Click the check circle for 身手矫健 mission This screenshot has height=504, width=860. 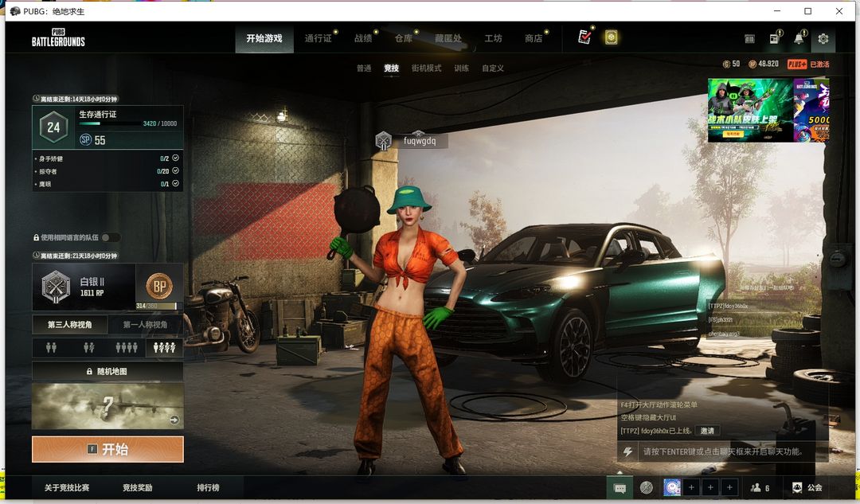coord(175,158)
